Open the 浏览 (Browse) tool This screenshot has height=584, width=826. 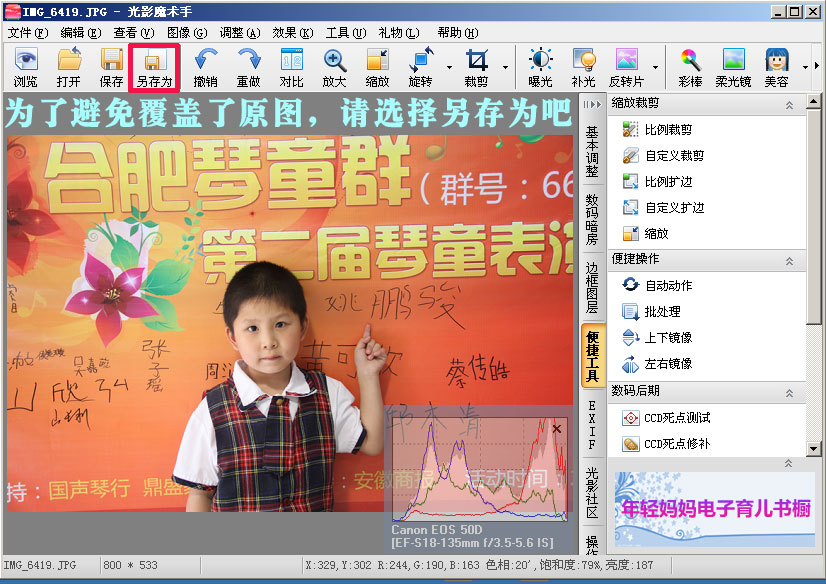coord(26,67)
